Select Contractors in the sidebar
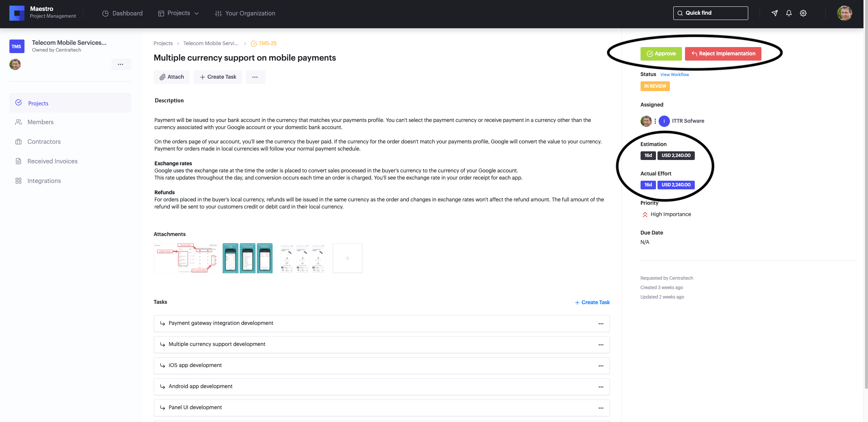This screenshot has height=422, width=868. (44, 142)
